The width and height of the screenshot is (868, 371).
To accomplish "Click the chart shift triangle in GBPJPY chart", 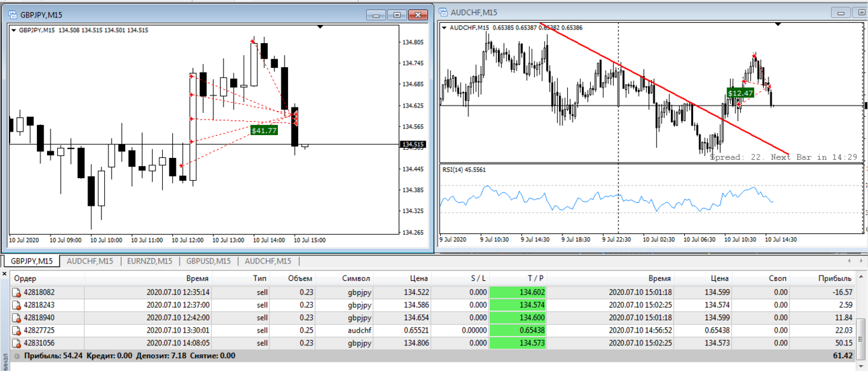I will coord(320,27).
